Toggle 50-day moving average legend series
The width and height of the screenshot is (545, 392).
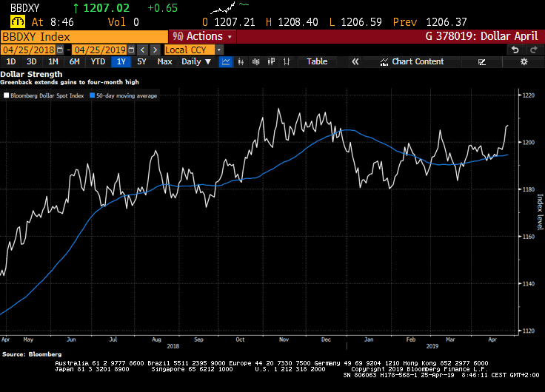point(92,95)
